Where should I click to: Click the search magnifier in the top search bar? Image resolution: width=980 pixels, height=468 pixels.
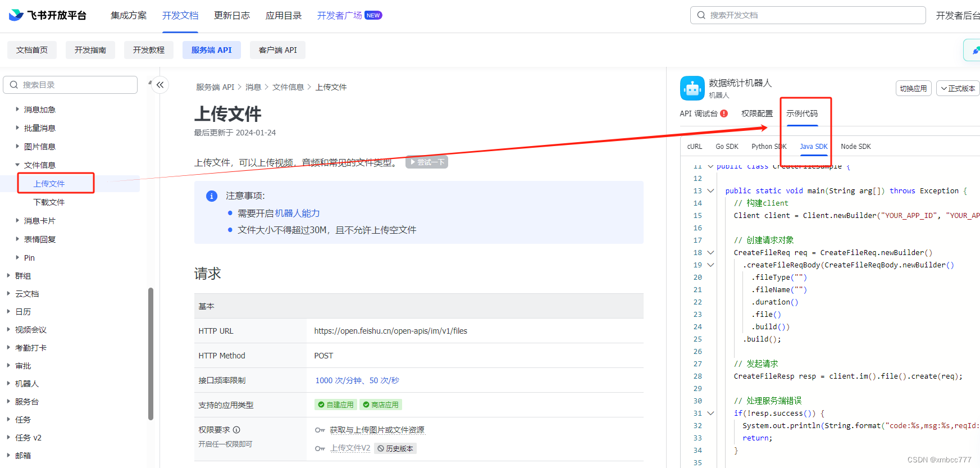701,15
